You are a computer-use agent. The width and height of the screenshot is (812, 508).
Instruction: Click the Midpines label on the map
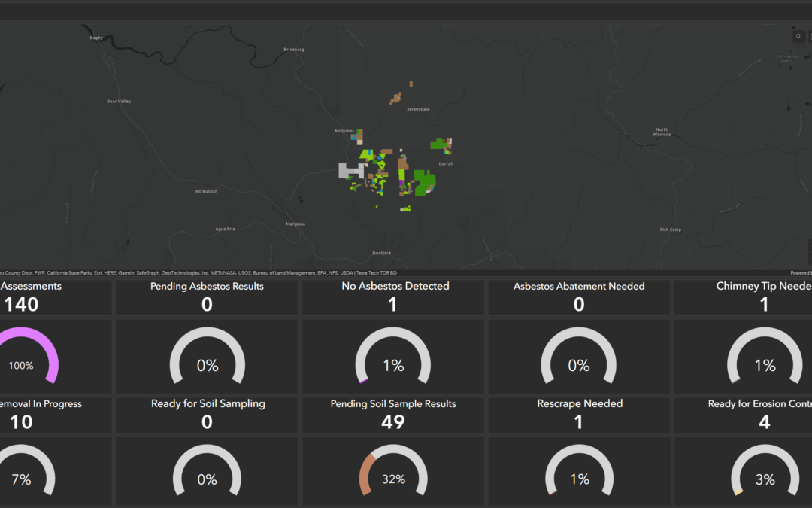click(344, 131)
